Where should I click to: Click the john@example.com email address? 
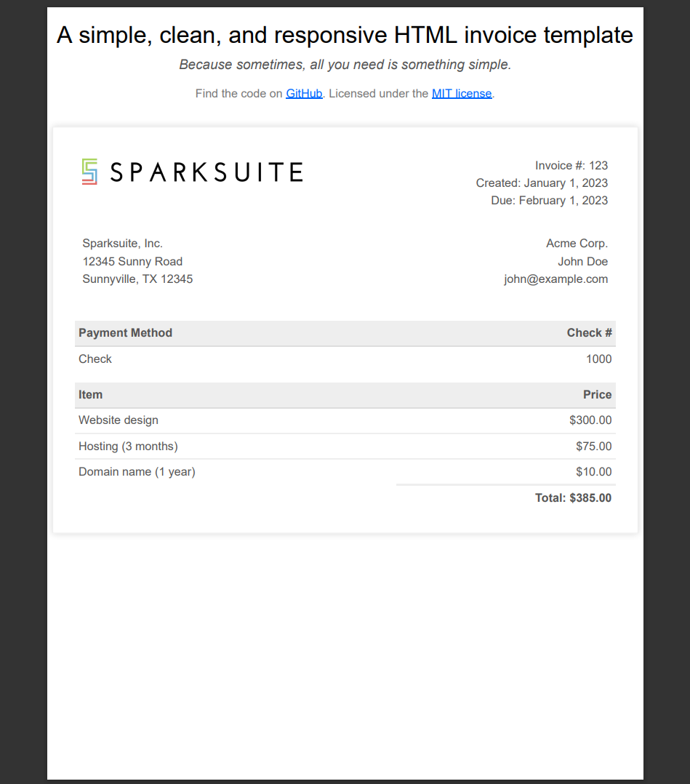pos(555,279)
